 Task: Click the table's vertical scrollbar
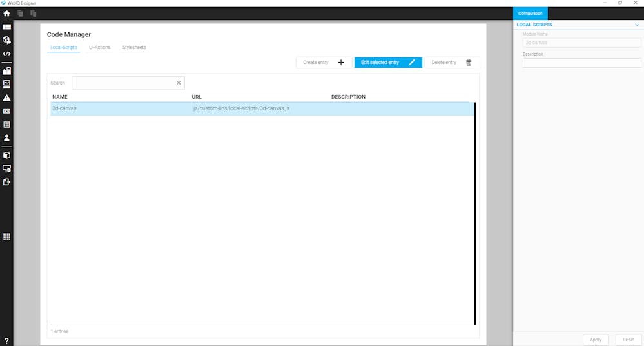coord(475,214)
